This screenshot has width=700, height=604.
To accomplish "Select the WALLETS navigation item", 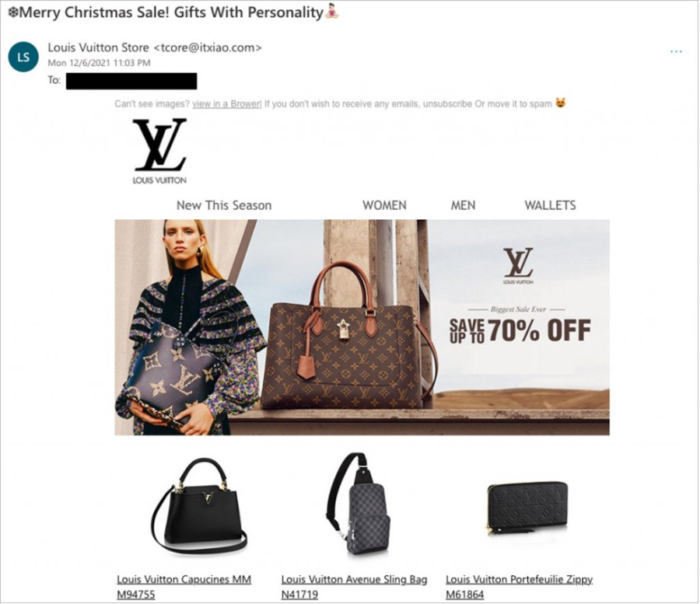I will 550,205.
